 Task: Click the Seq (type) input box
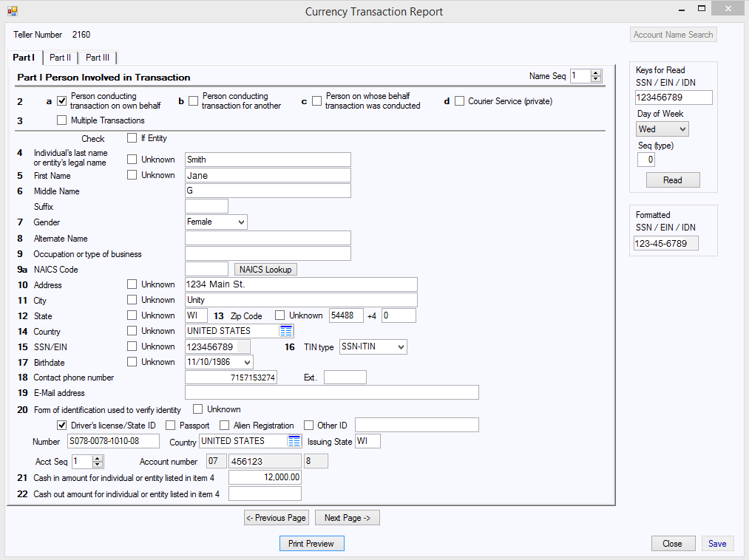pos(645,160)
